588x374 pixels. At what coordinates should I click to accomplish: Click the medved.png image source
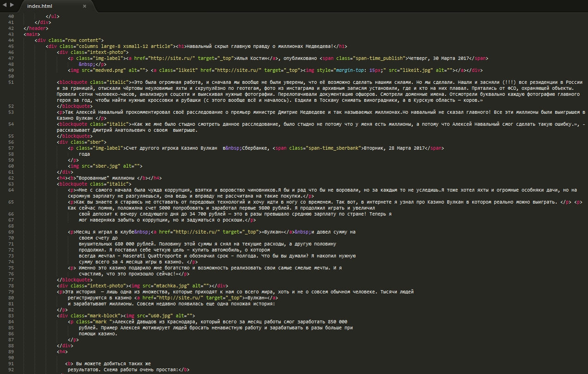(x=109, y=70)
